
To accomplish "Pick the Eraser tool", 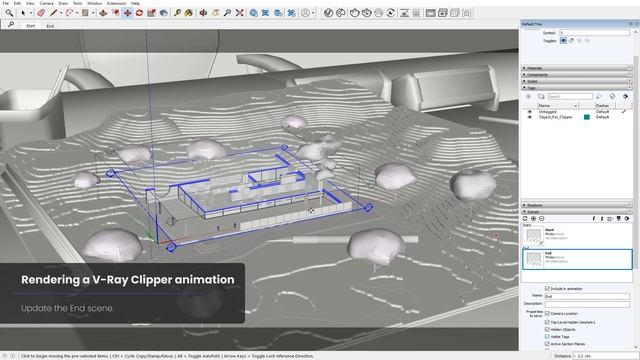I will pos(40,13).
